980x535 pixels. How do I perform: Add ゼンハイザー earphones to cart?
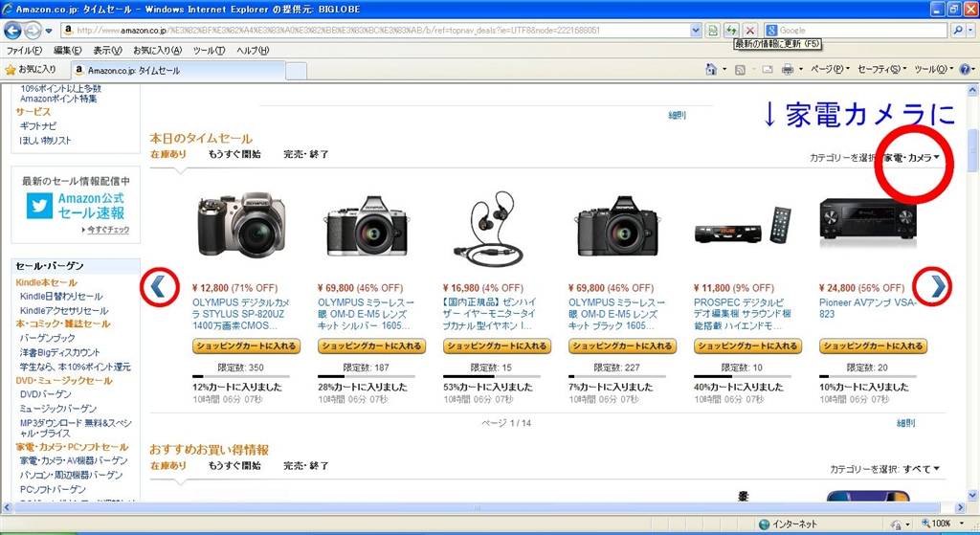click(x=498, y=346)
